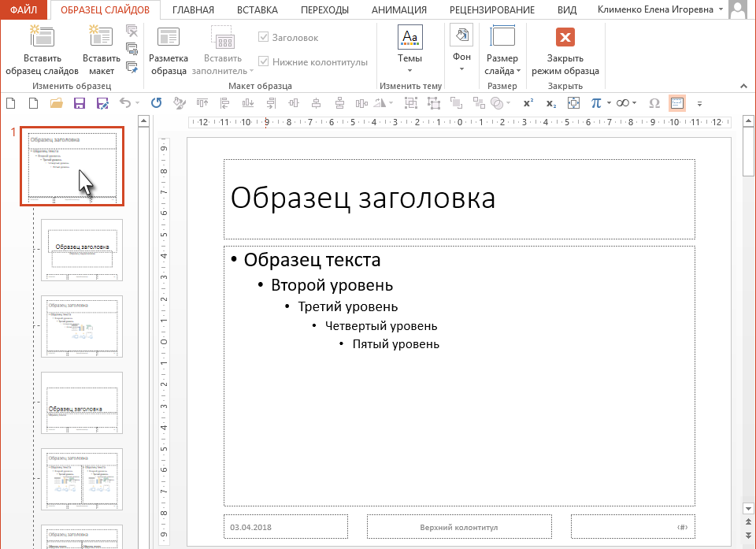Switch to the ВСТАВКА tab
Screen dimensions: 756x549
257,9
